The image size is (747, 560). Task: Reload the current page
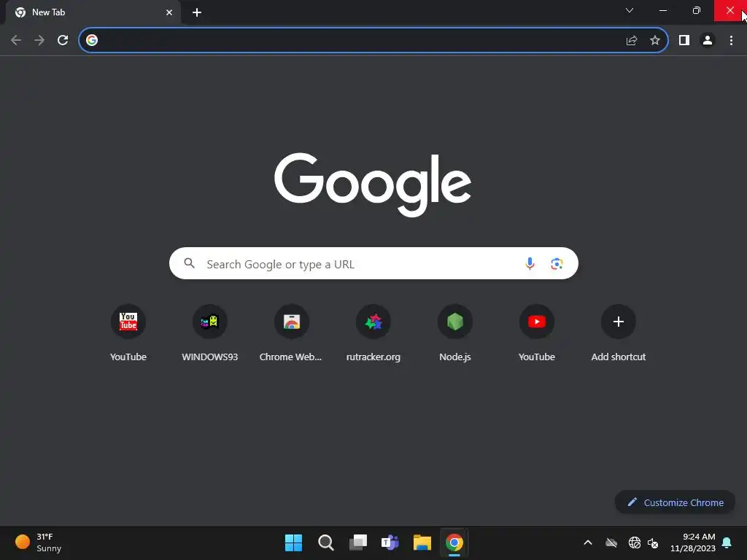pyautogui.click(x=63, y=41)
